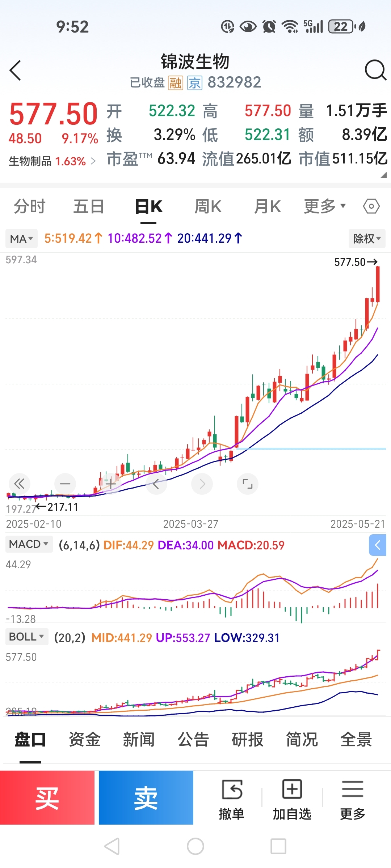
Task: Open bottom 更多 hamburger menu
Action: [353, 800]
